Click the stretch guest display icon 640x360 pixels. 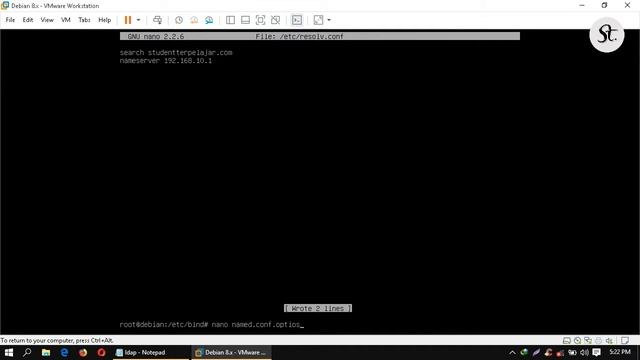(x=318, y=20)
